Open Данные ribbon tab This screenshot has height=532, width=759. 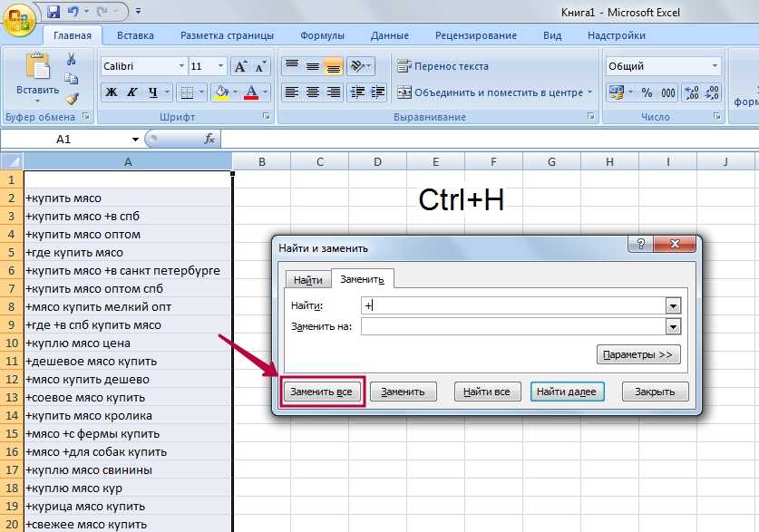click(390, 35)
